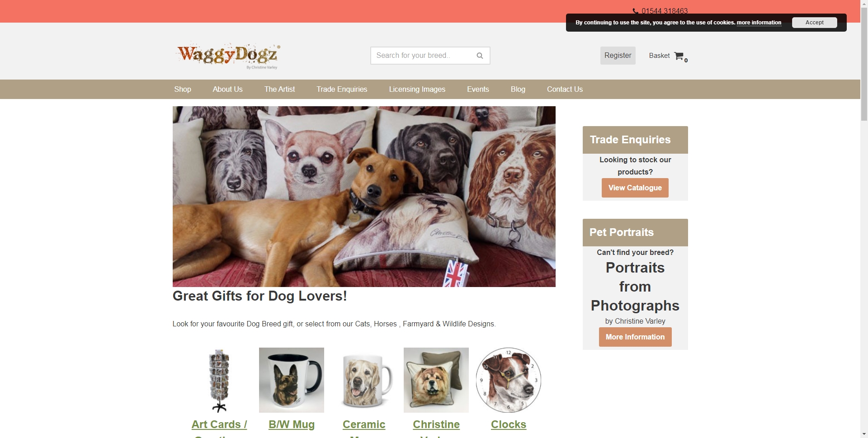868x438 pixels.
Task: Open the Shop menu item
Action: click(x=183, y=89)
